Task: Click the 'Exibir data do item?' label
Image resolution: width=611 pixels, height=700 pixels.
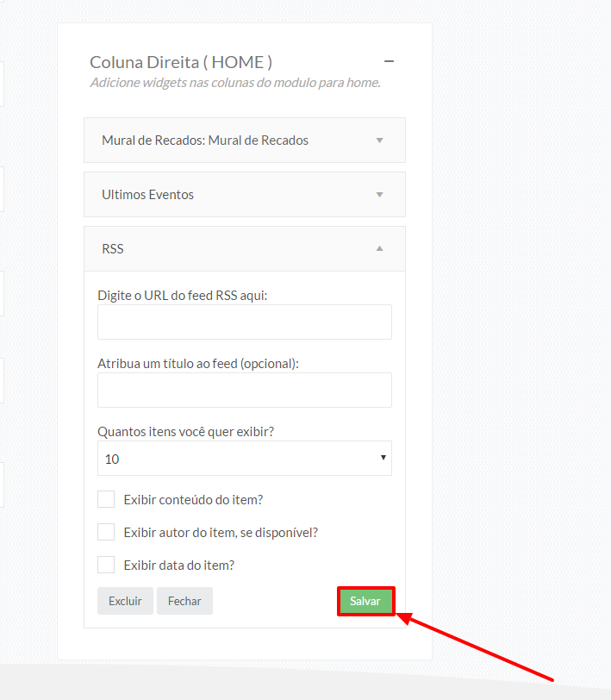Action: coord(179,566)
